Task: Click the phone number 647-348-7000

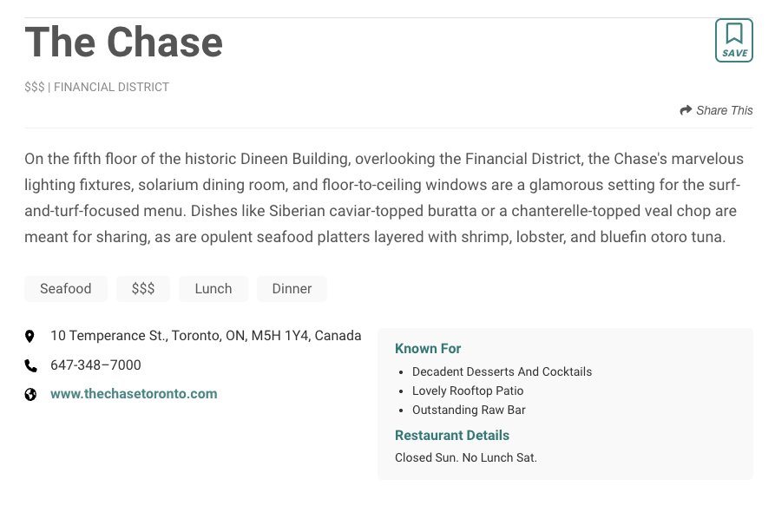Action: 95,365
